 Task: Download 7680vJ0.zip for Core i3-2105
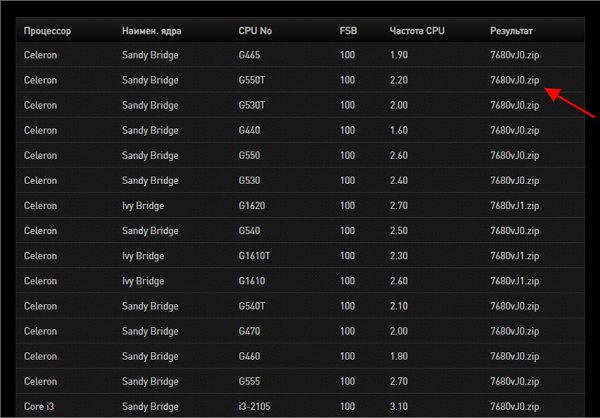point(514,407)
